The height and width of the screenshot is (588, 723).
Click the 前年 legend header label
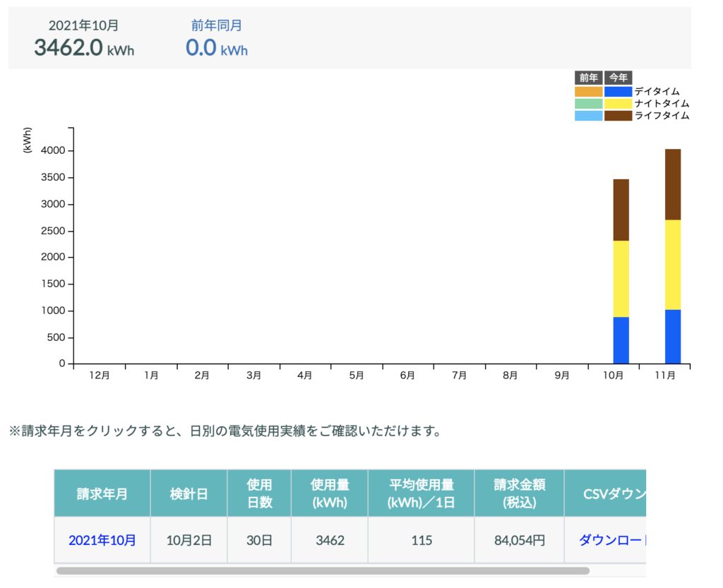(x=589, y=78)
